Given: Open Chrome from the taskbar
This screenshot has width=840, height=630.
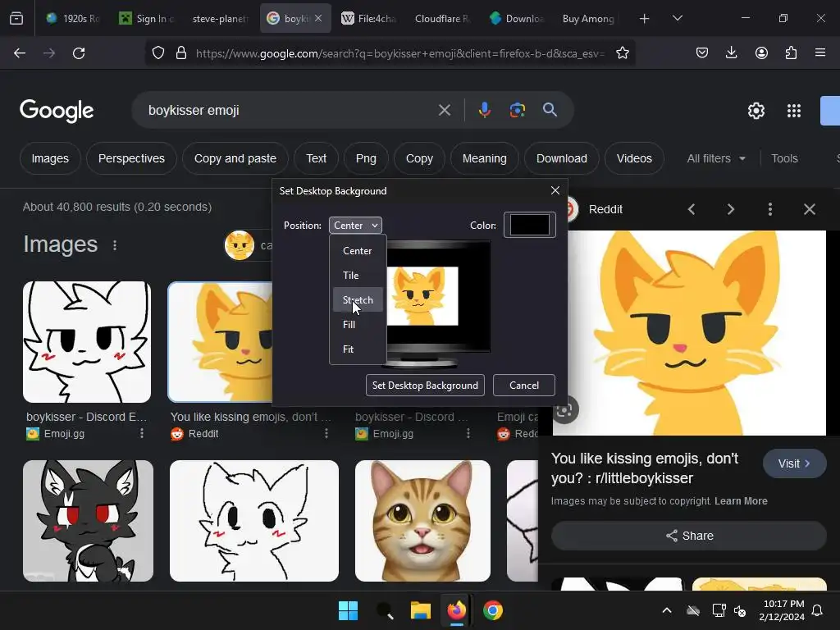Looking at the screenshot, I should [x=493, y=610].
